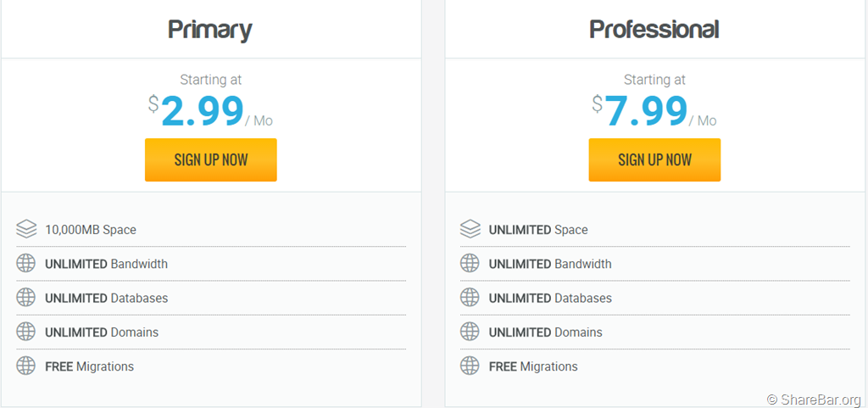Click globe icon next to Professional Free Migrations
Screen dimensions: 868x408
click(x=470, y=366)
